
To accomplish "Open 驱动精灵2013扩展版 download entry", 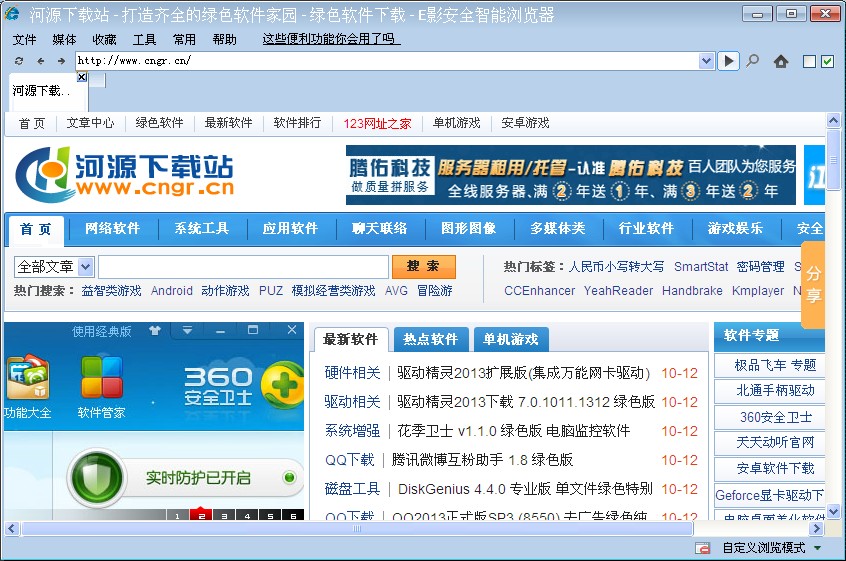I will coord(523,373).
